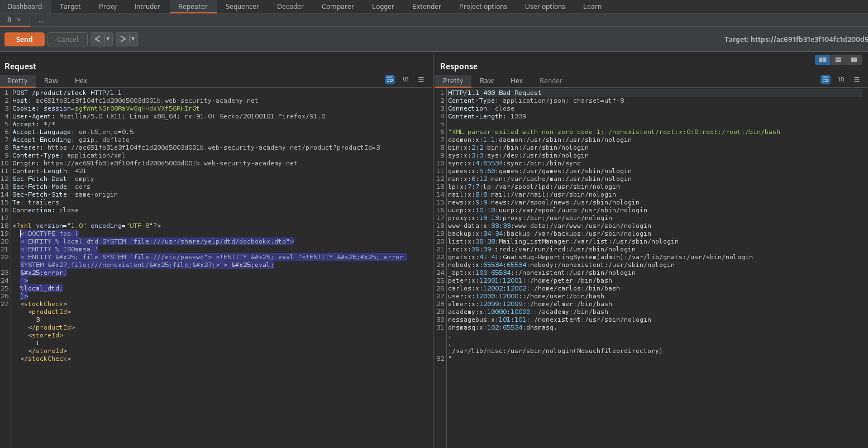Viewport: 868px width, 448px height.
Task: Click the XML parser exited error line
Action: click(x=614, y=132)
